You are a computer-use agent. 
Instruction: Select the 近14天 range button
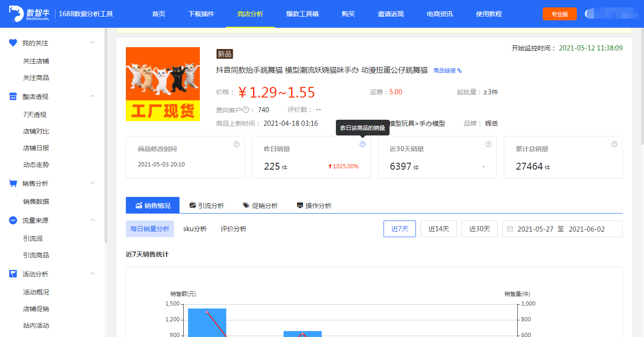[439, 229]
